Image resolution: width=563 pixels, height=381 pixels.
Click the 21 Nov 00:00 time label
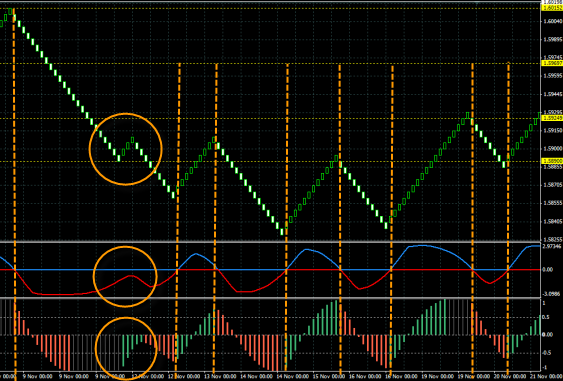click(x=545, y=376)
